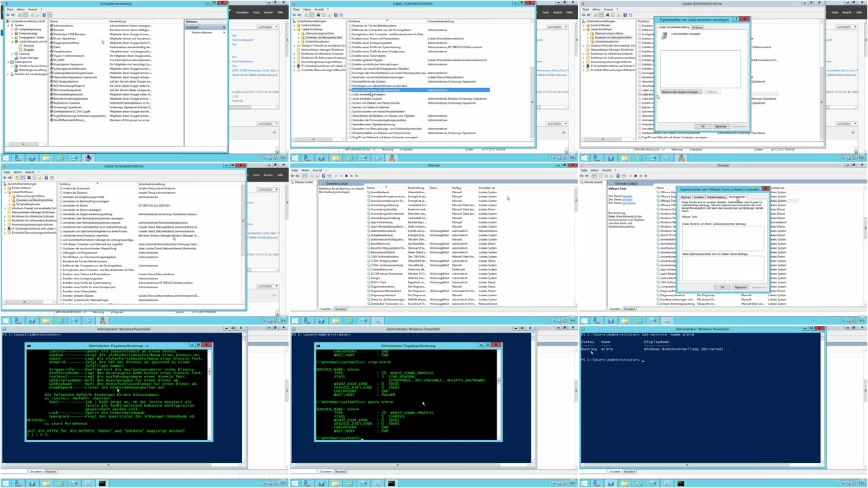Screen dimensions: 868x488
Task: Collapse the Datenspeicher node in Computerverwaltung
Action: click(8, 62)
